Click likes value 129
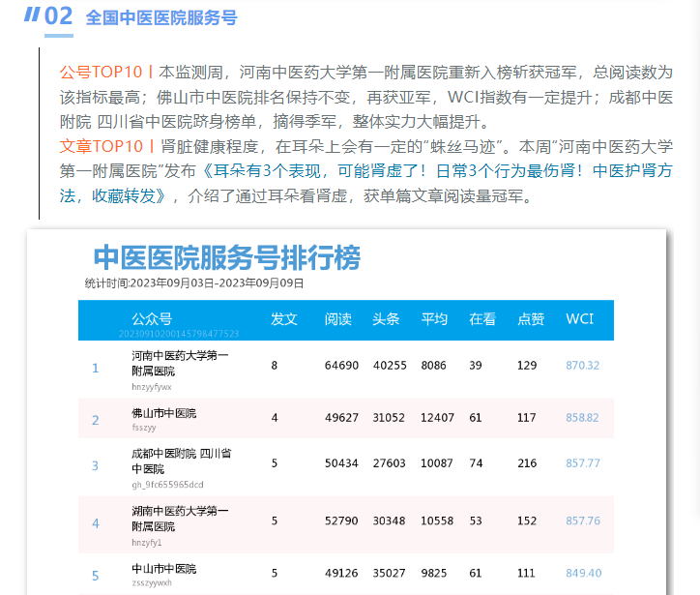The width and height of the screenshot is (700, 595). point(527,366)
